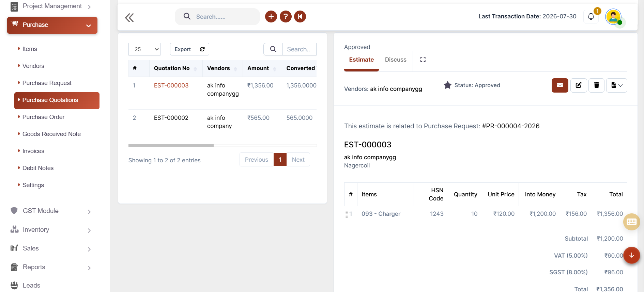Open the PDF options dropdown
The width and height of the screenshot is (644, 292).
[617, 85]
